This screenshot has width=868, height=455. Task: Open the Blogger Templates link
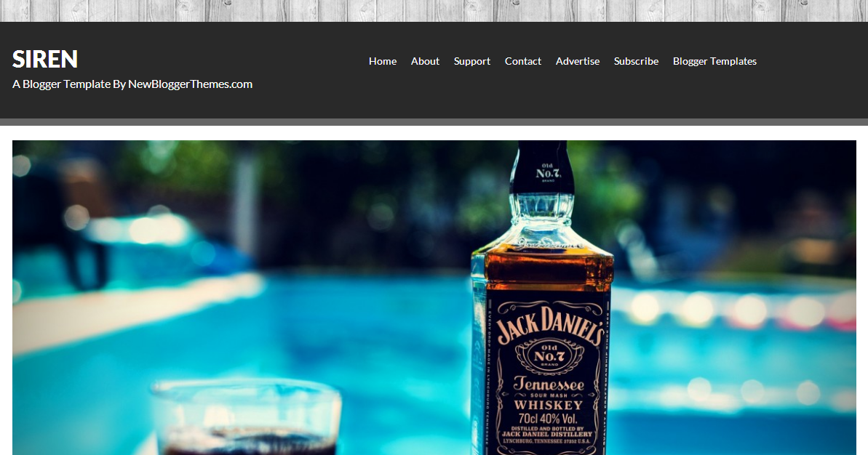coord(714,61)
